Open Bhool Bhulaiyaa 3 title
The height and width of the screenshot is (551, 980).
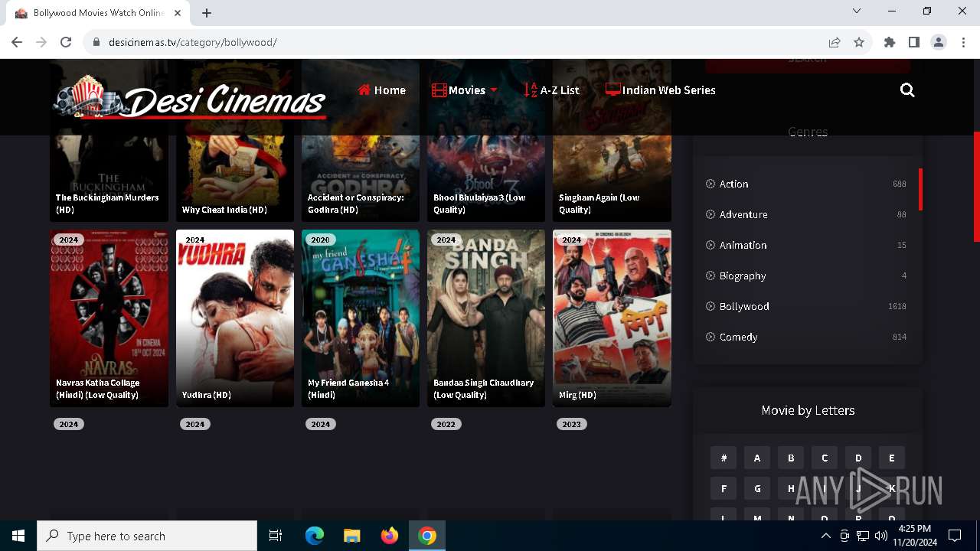click(479, 204)
